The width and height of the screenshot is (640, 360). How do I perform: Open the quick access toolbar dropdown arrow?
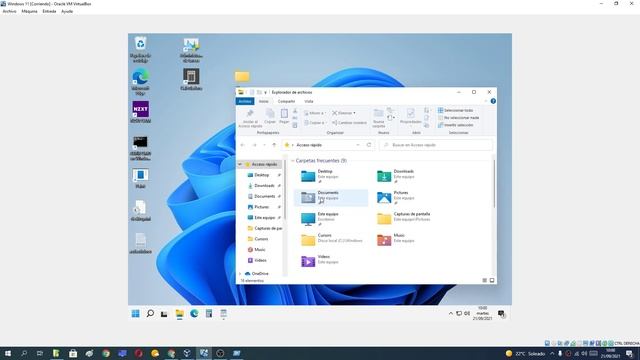click(x=265, y=93)
